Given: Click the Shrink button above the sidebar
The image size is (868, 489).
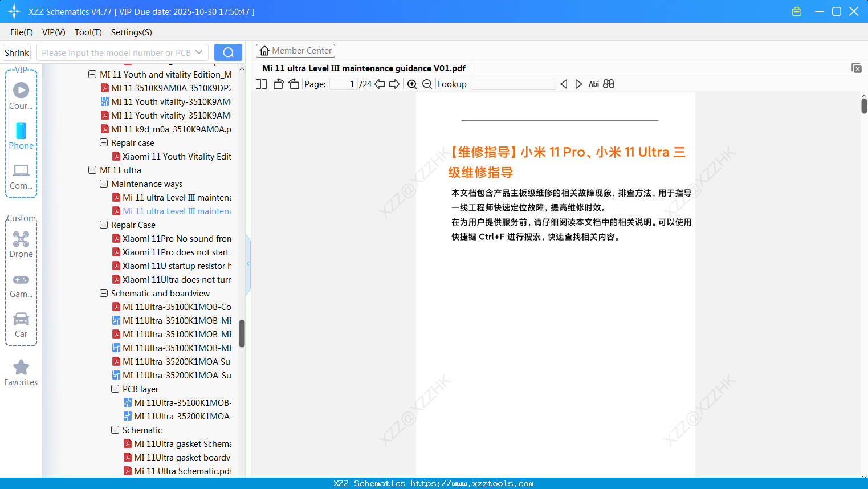Looking at the screenshot, I should click(16, 52).
